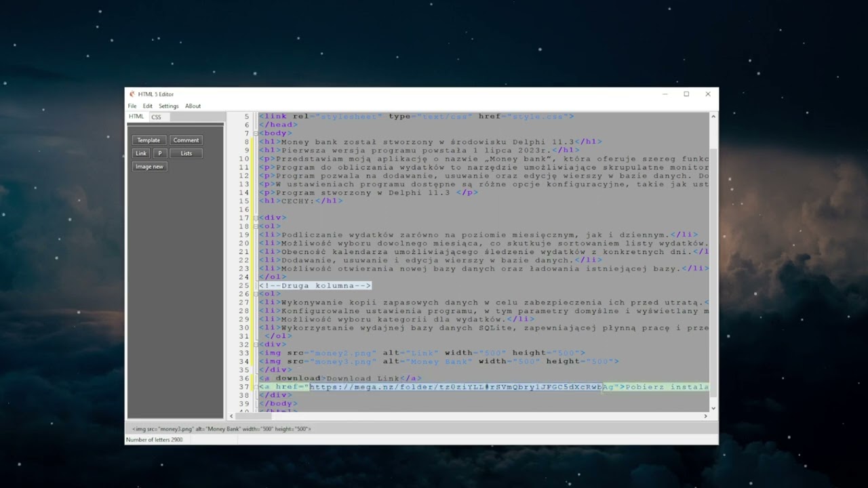This screenshot has width=868, height=488.
Task: Click the vertical scrollbar down arrow
Action: (x=713, y=408)
